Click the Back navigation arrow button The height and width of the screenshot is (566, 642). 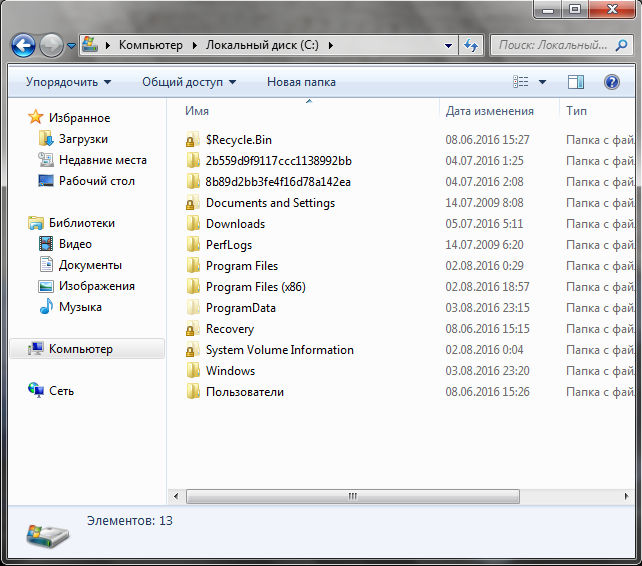click(23, 45)
